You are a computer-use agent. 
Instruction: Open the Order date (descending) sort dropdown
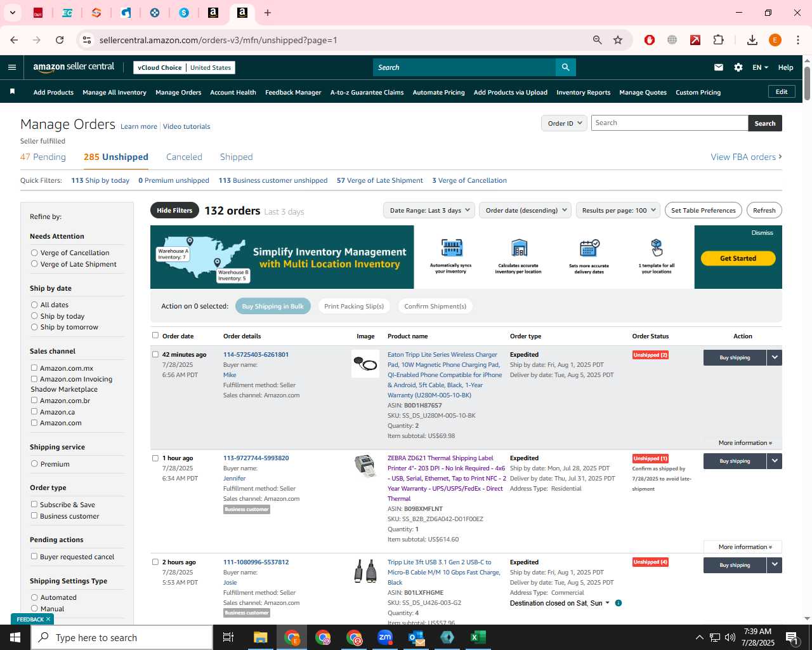(525, 210)
